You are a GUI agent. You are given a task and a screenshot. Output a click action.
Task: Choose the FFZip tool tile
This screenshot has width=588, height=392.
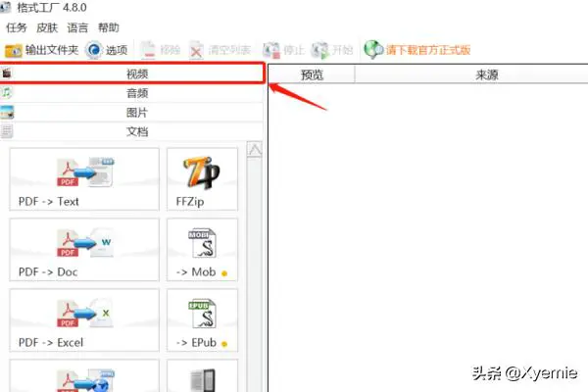(x=202, y=179)
